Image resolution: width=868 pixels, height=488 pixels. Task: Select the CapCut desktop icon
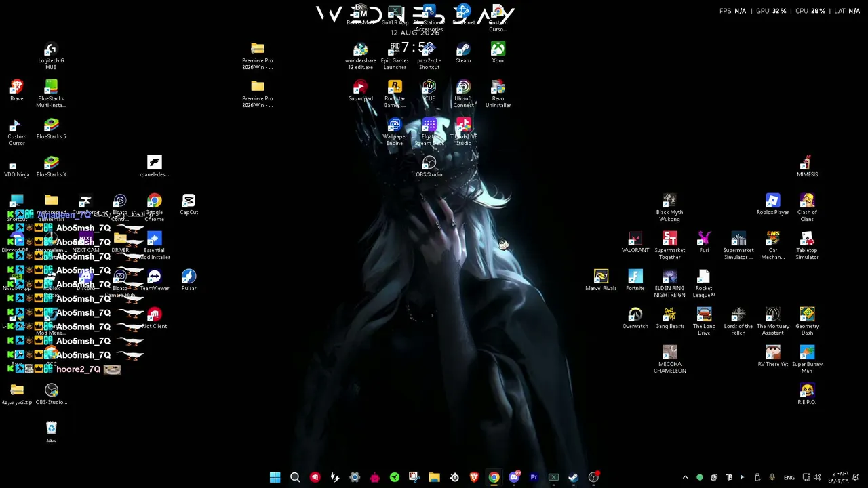tap(189, 205)
